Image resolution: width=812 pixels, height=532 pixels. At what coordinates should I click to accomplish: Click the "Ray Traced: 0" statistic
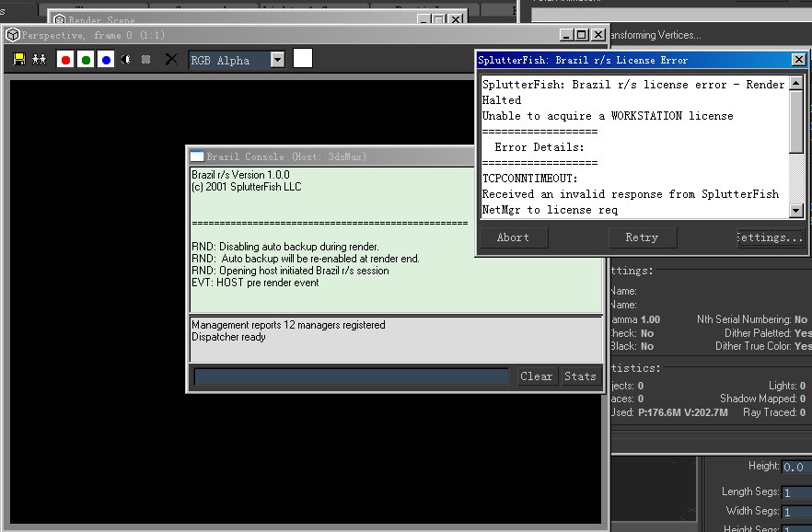coord(774,412)
